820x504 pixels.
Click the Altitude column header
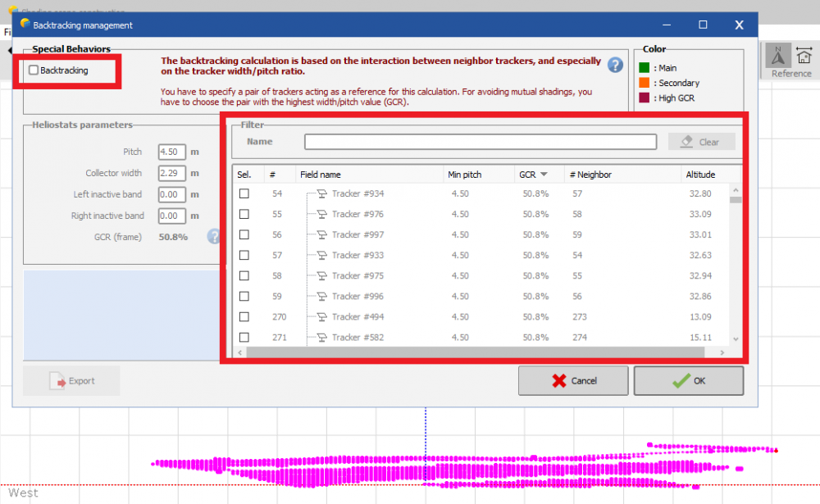coord(701,175)
